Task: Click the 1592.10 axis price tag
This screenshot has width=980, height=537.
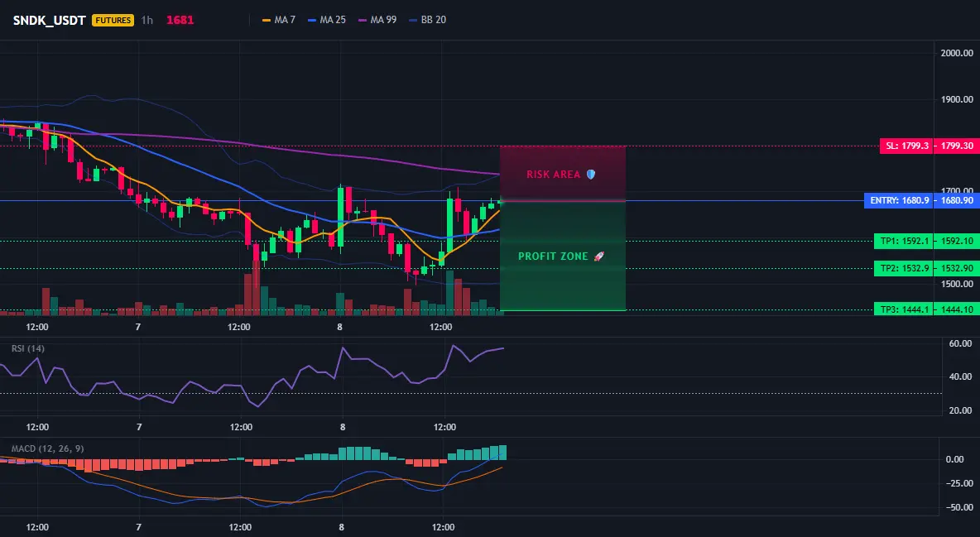Action: (957, 242)
